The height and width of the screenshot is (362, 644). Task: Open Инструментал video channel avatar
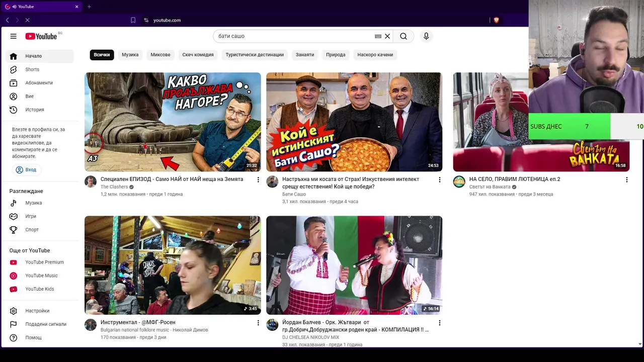(x=91, y=325)
